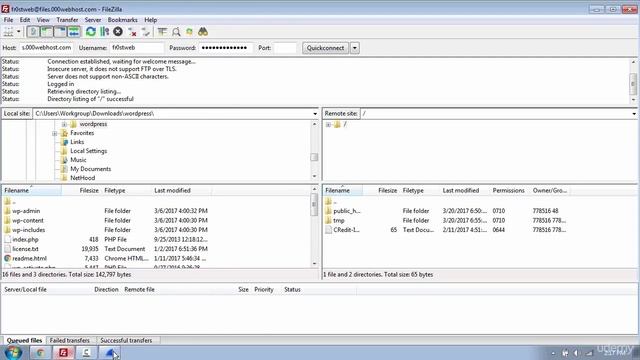Click the local tree vertical scrollbar thumb
Viewport: 640px width, 360px height.
(x=314, y=157)
